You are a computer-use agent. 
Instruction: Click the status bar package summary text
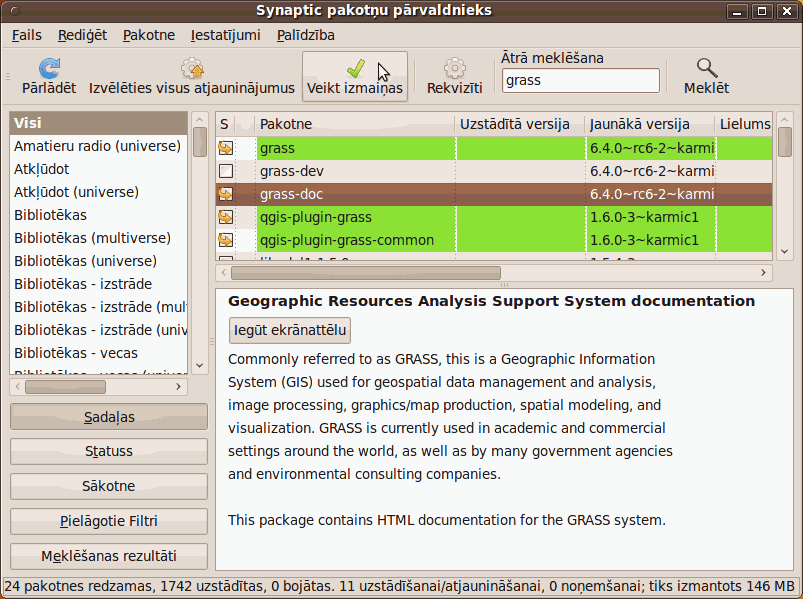click(x=399, y=586)
